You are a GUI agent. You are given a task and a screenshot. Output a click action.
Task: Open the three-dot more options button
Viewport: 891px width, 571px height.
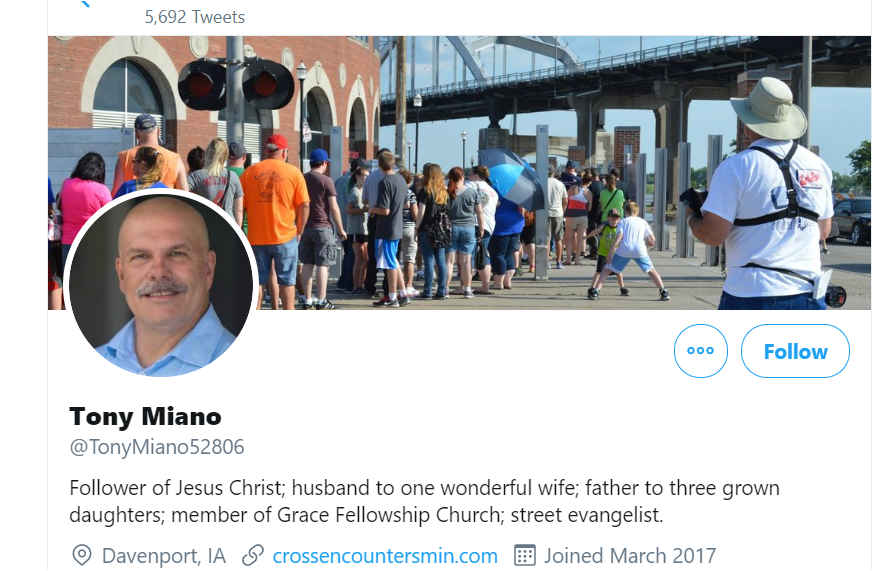700,351
